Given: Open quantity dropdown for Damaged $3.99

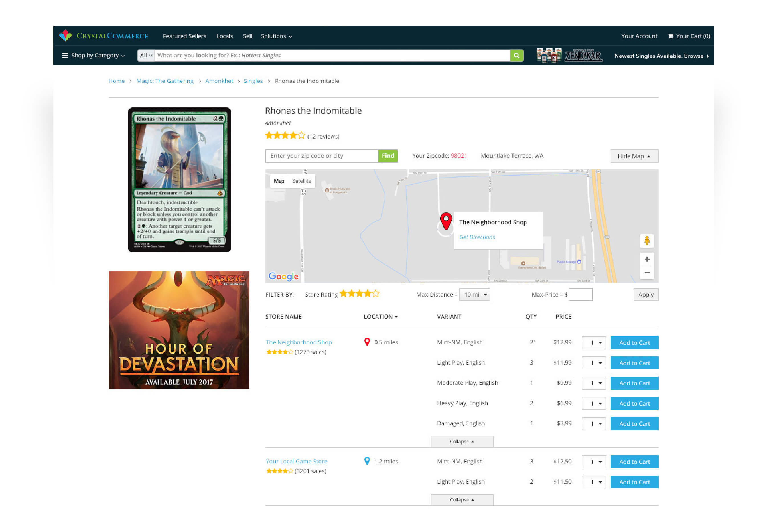Looking at the screenshot, I should pos(594,424).
